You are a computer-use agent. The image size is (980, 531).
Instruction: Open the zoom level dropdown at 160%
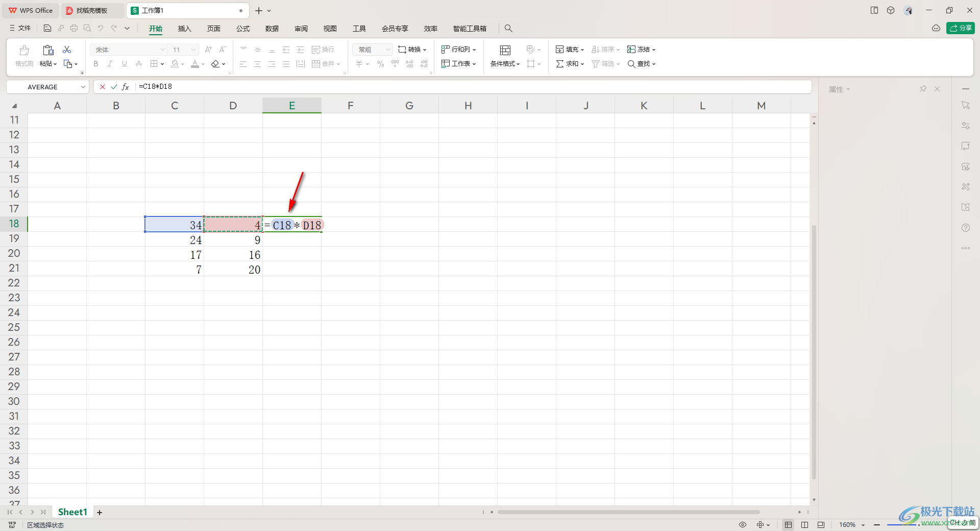tap(863, 525)
